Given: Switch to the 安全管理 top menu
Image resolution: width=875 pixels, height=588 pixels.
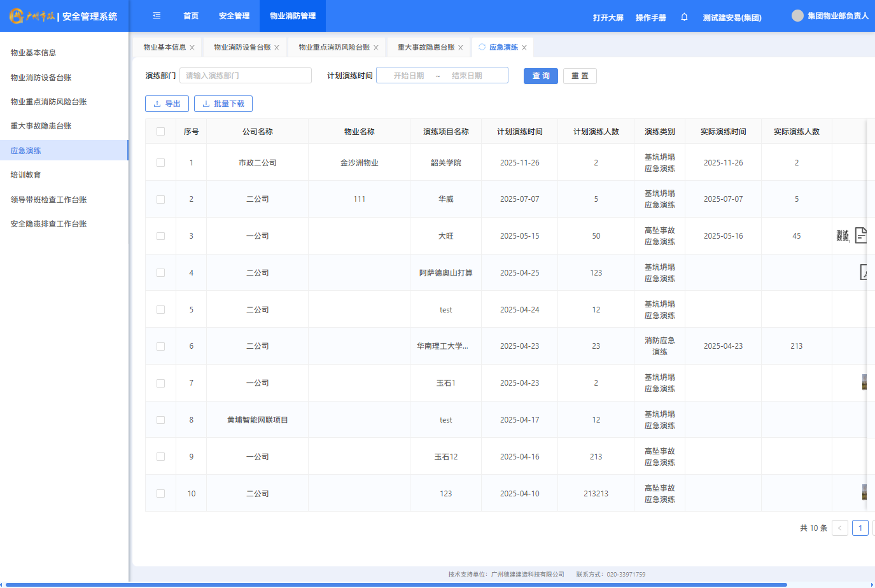Looking at the screenshot, I should point(234,16).
